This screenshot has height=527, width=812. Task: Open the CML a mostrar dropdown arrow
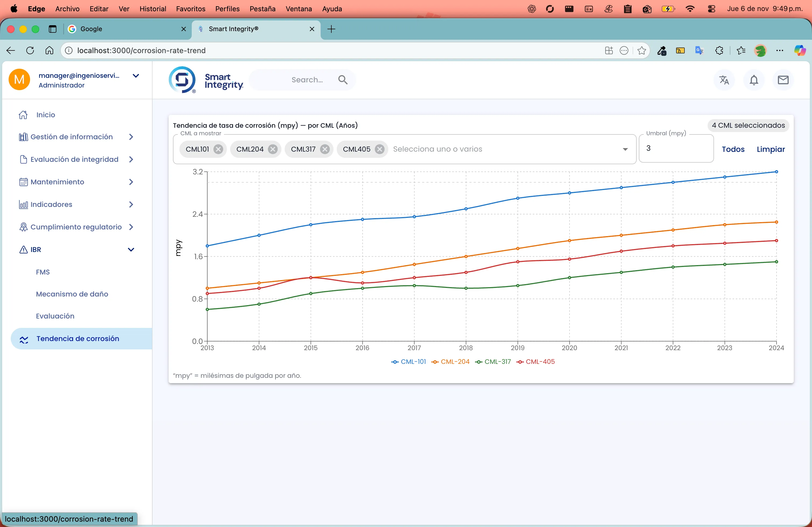pyautogui.click(x=625, y=149)
